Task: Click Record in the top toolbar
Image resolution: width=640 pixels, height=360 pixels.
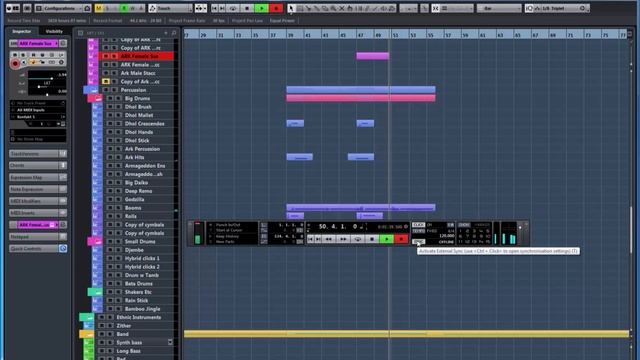Action: coord(276,8)
